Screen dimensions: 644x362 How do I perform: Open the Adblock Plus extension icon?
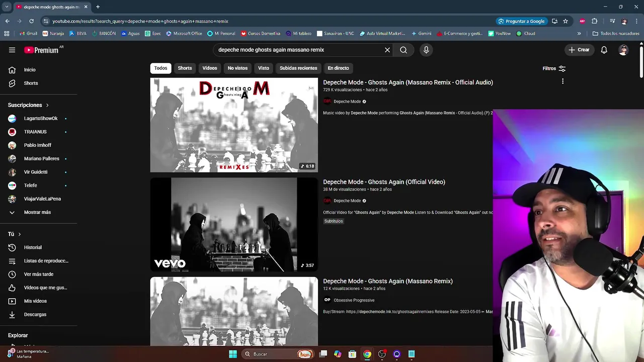click(582, 21)
